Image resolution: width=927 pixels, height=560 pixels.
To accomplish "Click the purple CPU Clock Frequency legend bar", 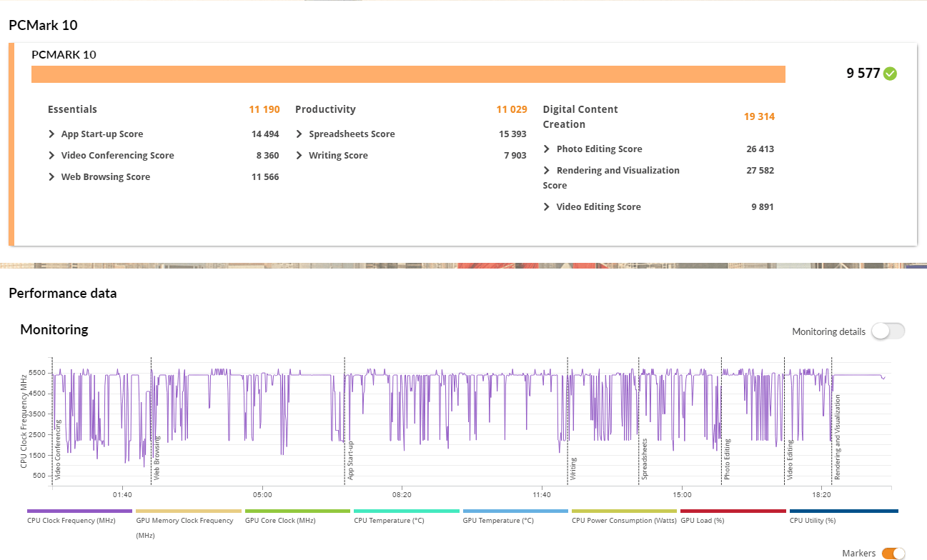I will point(79,511).
